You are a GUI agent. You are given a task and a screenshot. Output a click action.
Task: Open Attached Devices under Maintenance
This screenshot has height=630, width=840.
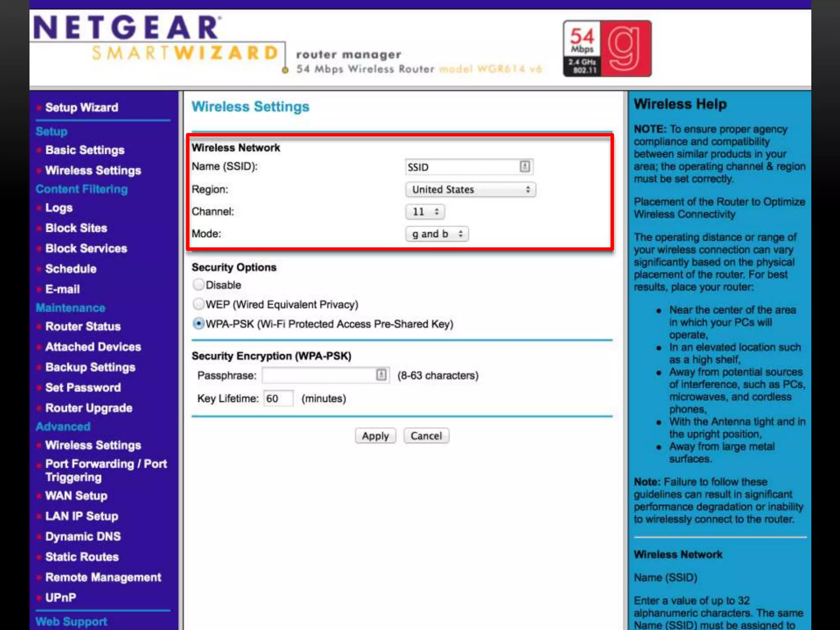click(93, 347)
